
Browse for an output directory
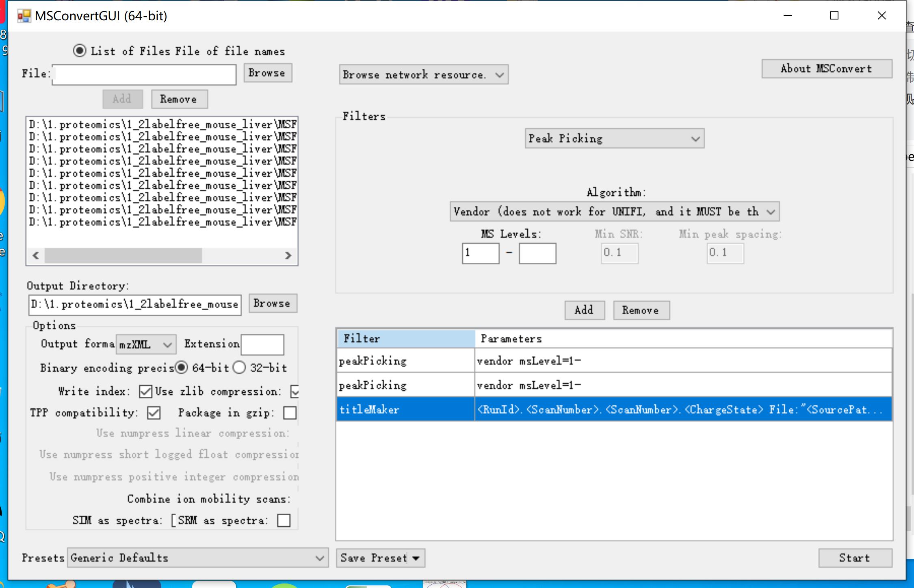[x=272, y=303]
